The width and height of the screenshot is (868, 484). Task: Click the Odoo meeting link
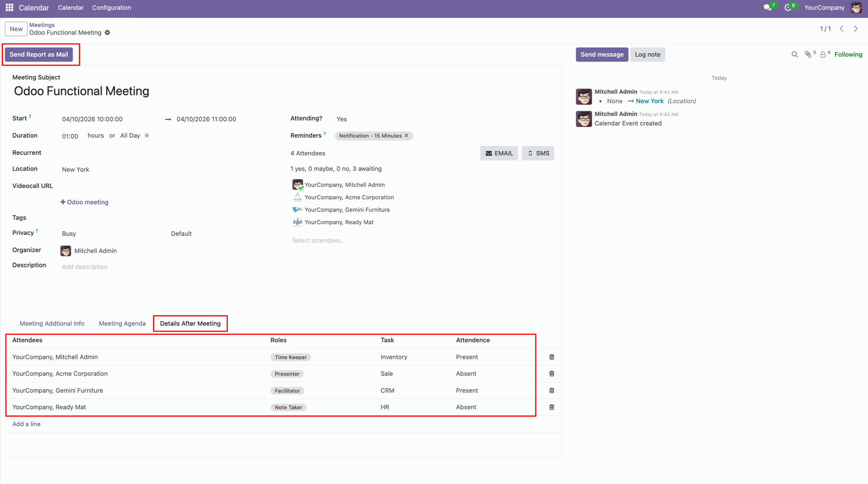click(x=85, y=202)
